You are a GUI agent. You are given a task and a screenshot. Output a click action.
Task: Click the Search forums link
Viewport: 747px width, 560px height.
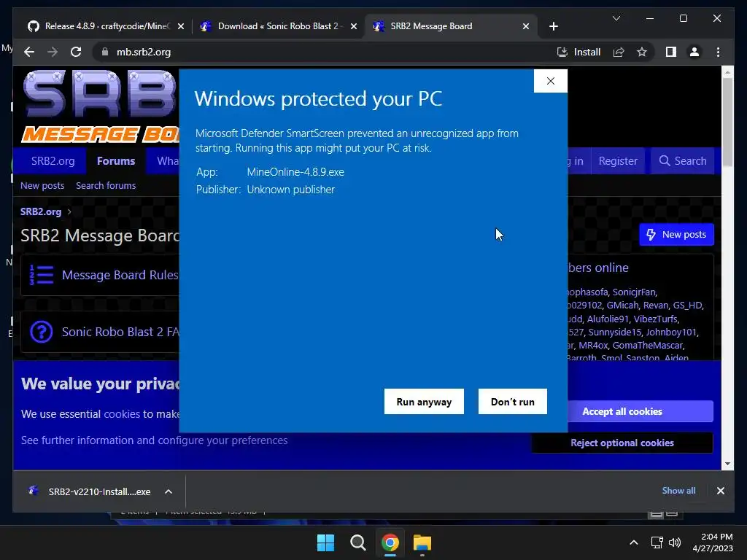click(106, 186)
